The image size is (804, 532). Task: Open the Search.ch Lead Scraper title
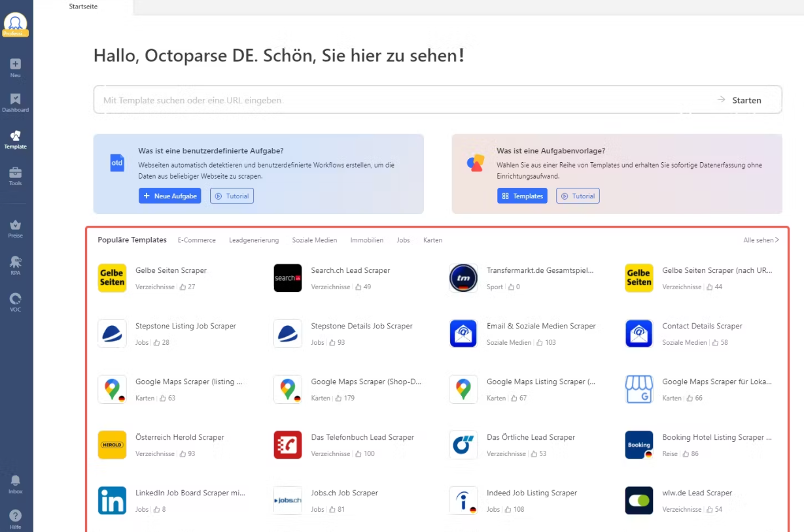pos(351,270)
